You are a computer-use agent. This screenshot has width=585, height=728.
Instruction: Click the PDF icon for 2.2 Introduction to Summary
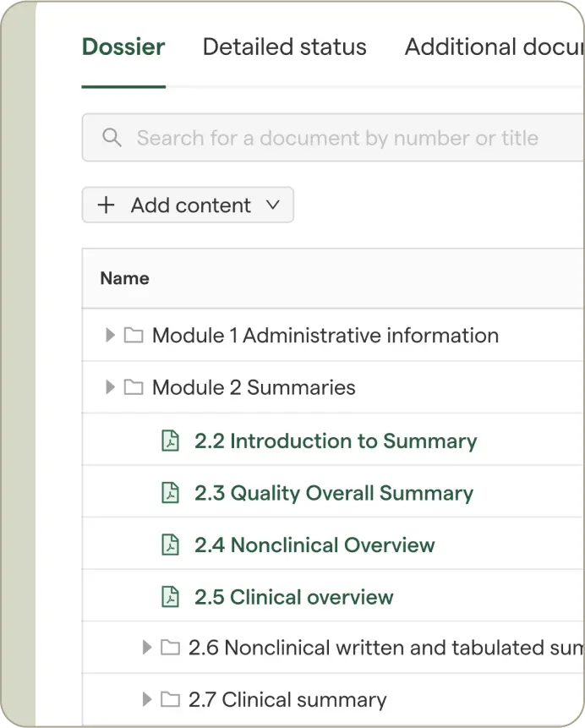(171, 441)
